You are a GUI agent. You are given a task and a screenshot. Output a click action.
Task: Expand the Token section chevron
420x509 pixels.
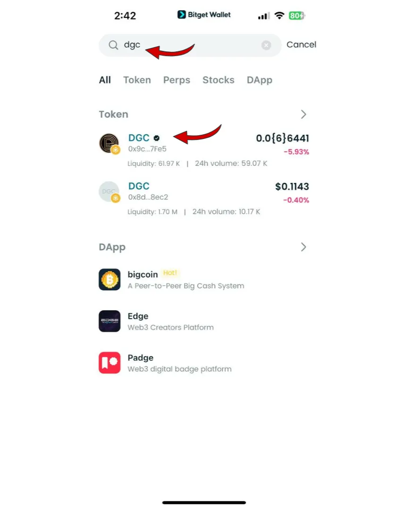pos(303,114)
